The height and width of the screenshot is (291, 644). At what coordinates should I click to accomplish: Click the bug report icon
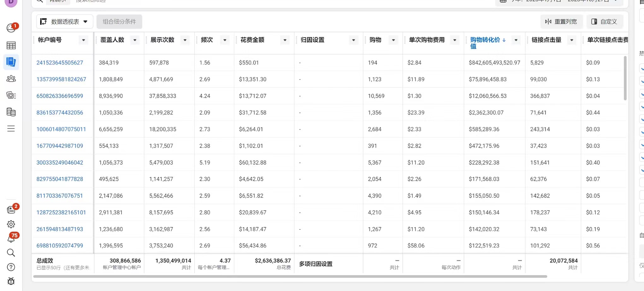11,281
